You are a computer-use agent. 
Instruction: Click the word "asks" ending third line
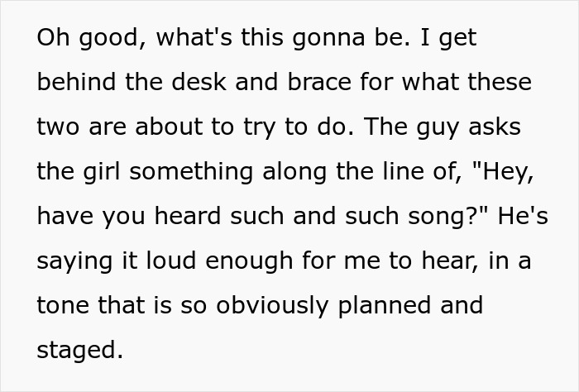pyautogui.click(x=495, y=127)
